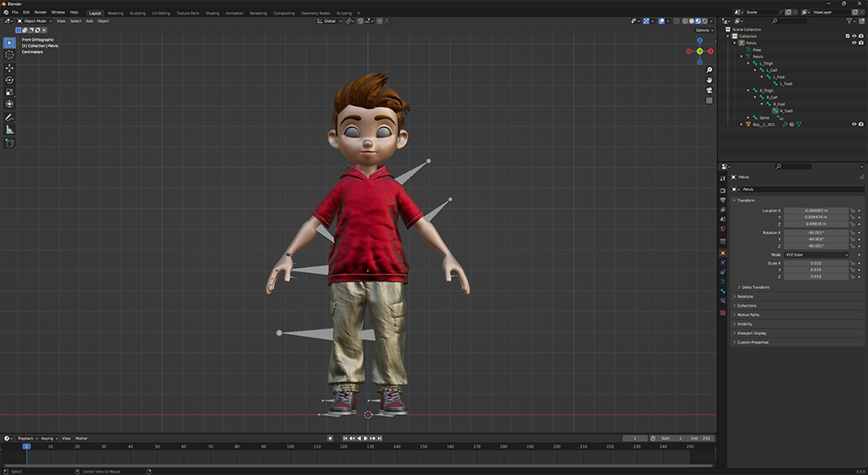Image resolution: width=868 pixels, height=475 pixels.
Task: Expand the Spine bone in outliner
Action: click(748, 117)
